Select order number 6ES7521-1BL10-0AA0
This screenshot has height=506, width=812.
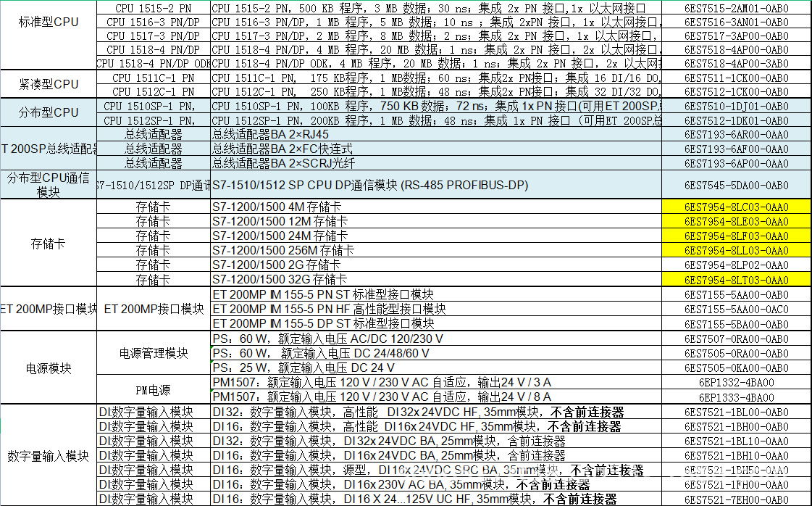(737, 441)
